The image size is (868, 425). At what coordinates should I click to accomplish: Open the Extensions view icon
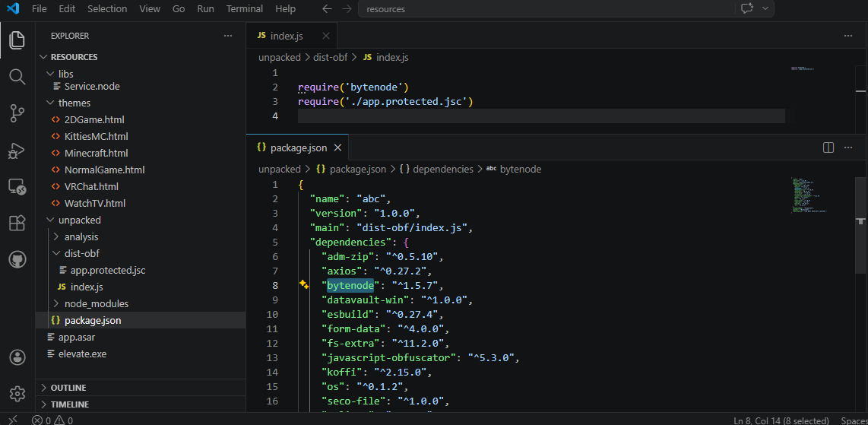17,223
